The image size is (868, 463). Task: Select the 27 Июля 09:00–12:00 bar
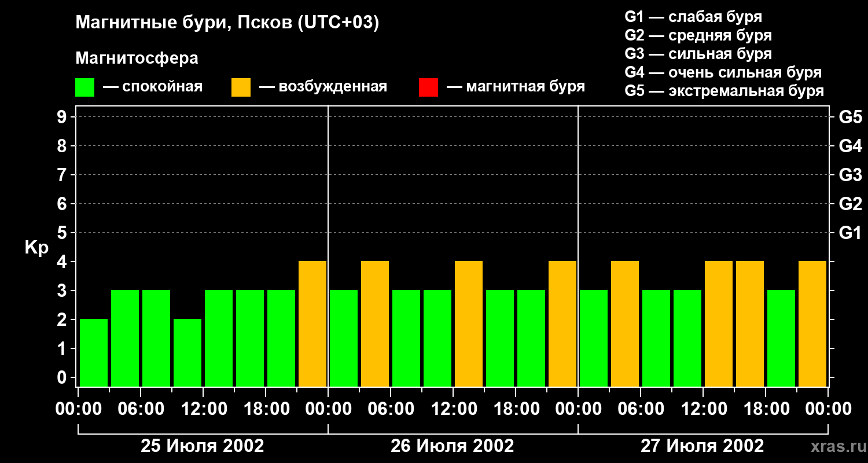(687, 338)
